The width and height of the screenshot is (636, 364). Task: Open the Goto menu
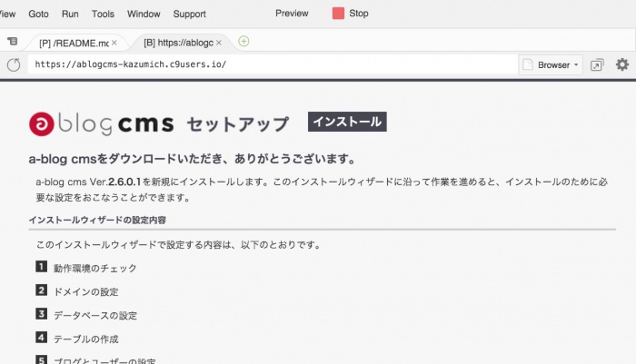tap(39, 15)
